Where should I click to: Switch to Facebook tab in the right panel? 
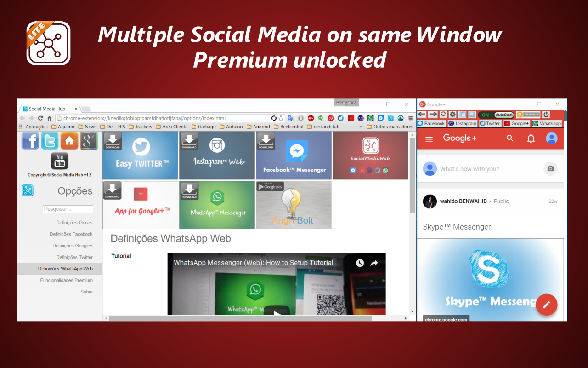pyautogui.click(x=431, y=123)
